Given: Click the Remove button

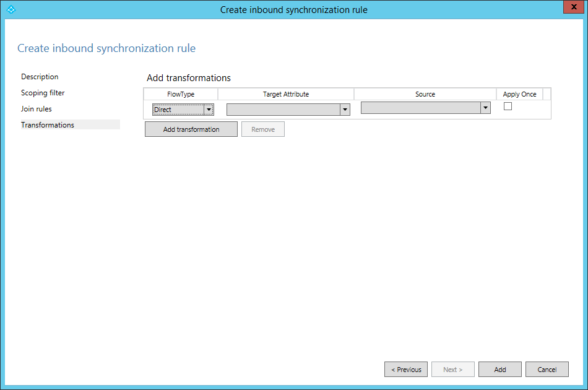Looking at the screenshot, I should click(263, 129).
